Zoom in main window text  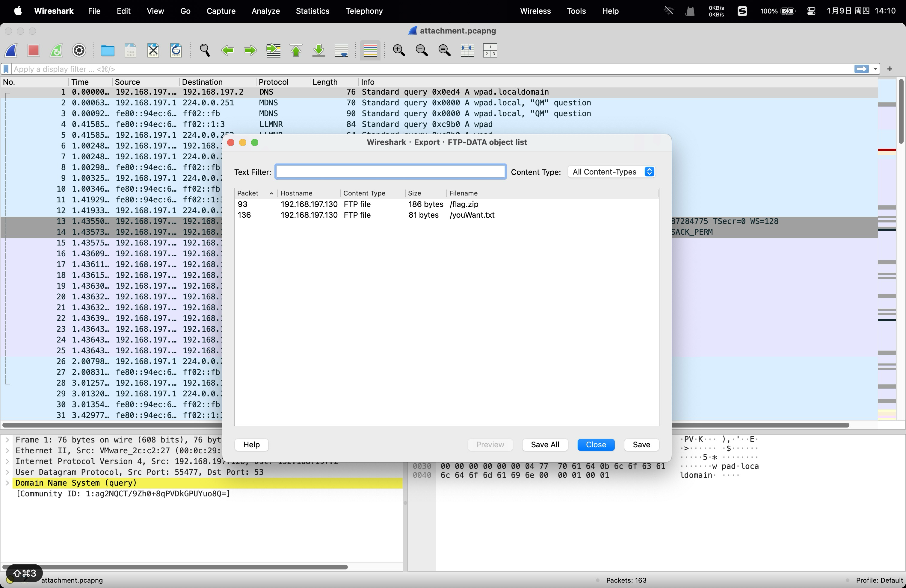pos(399,50)
